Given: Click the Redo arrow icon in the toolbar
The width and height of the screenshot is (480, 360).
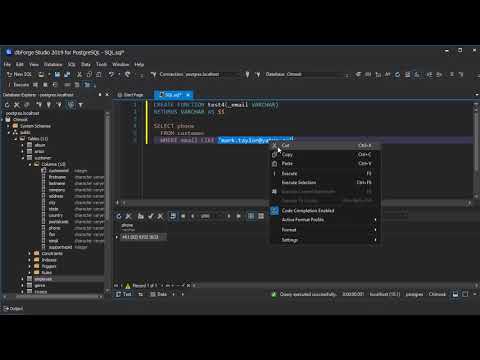Looking at the screenshot, I should coord(127,74).
